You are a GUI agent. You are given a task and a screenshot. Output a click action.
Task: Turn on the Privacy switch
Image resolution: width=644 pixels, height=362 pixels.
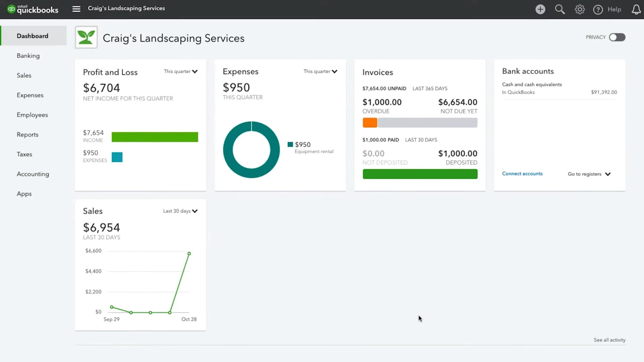[617, 37]
